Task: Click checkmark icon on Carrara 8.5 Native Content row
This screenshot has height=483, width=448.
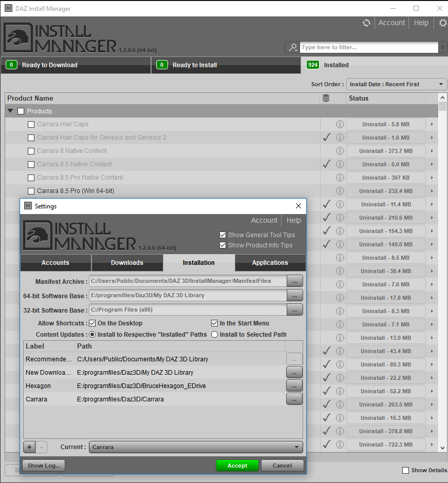Action: (327, 164)
